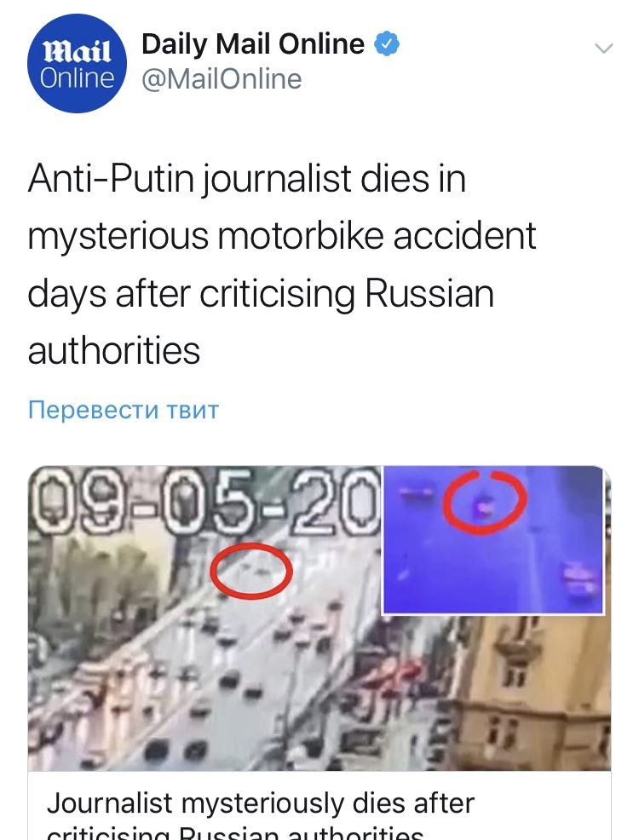Tap the word authorities in the tweet
Image resolution: width=639 pixels, height=840 pixels.
pyautogui.click(x=113, y=351)
